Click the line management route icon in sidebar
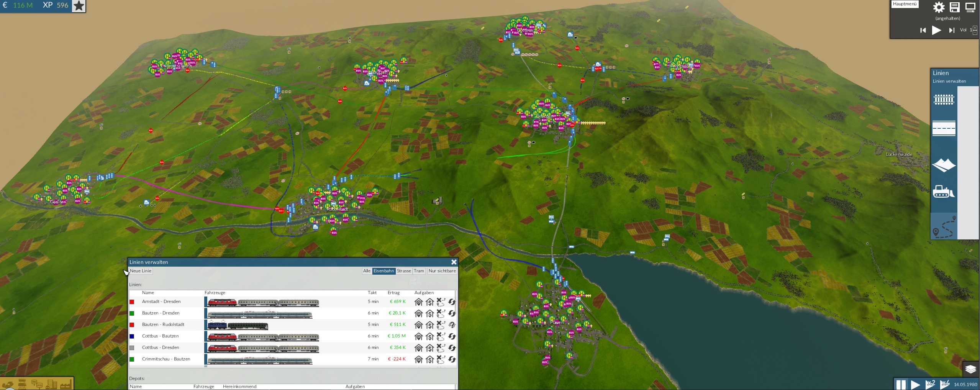 [x=944, y=226]
